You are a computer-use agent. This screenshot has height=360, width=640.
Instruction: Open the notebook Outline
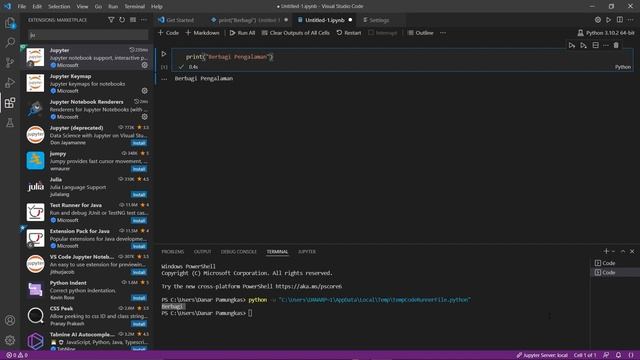420,33
